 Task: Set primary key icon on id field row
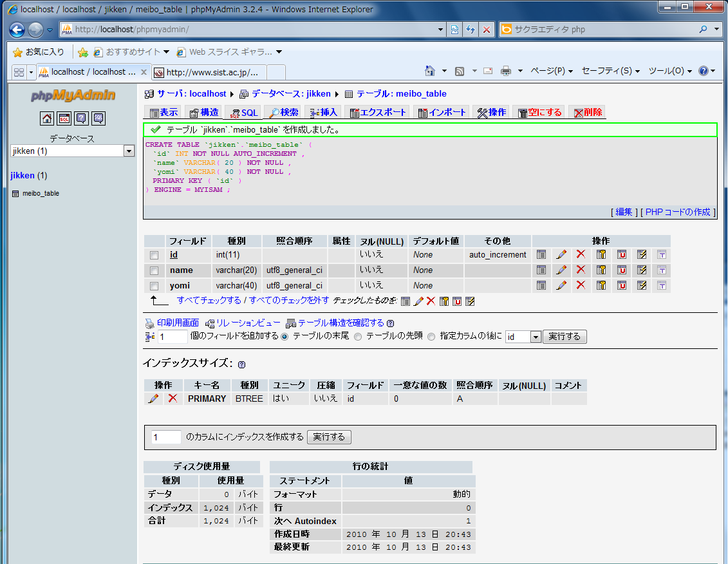601,255
